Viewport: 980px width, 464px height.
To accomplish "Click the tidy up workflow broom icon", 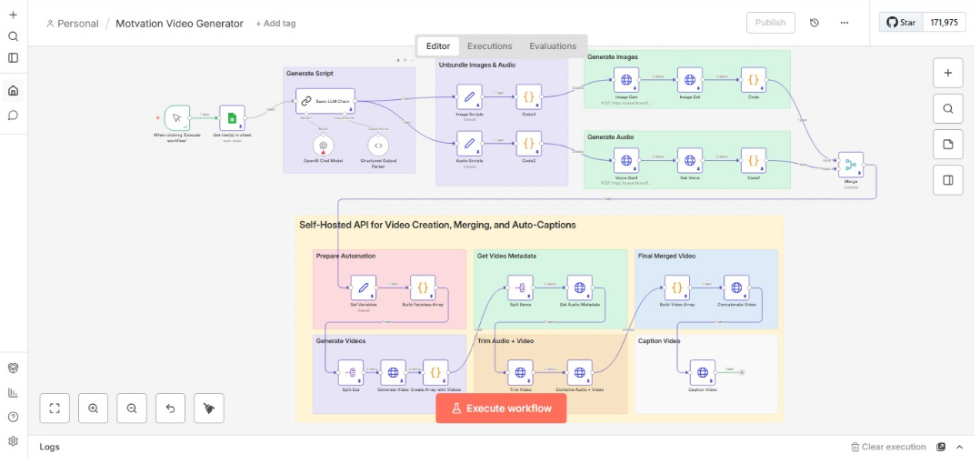I will pos(209,409).
